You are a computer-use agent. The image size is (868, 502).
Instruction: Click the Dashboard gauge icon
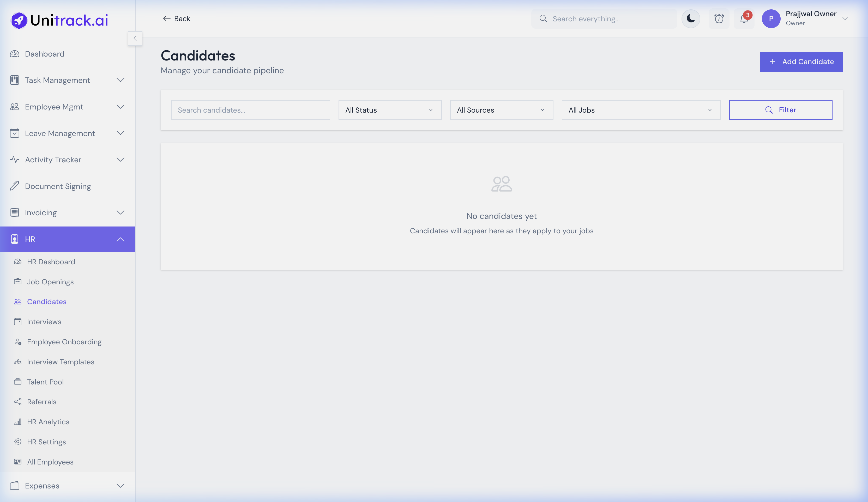14,54
